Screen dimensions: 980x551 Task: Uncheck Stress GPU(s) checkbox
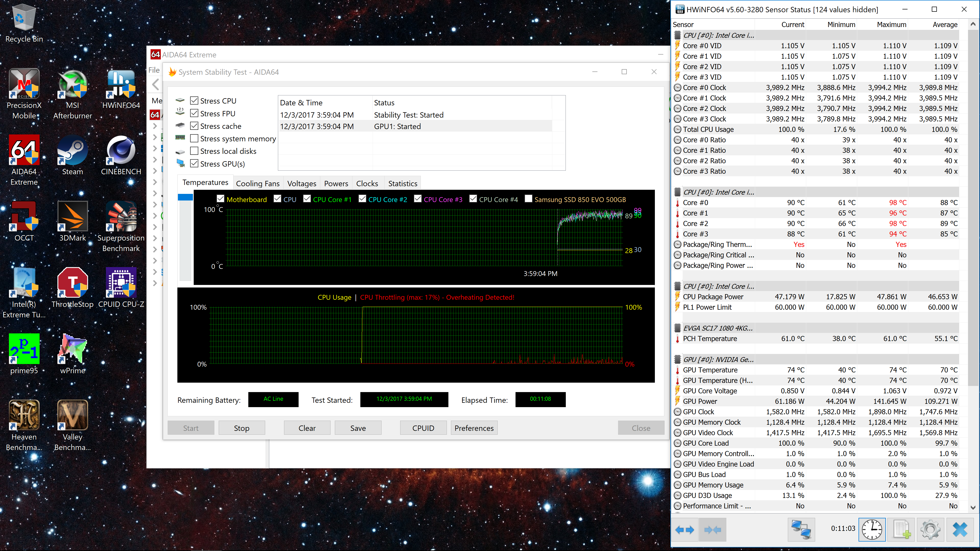[194, 164]
